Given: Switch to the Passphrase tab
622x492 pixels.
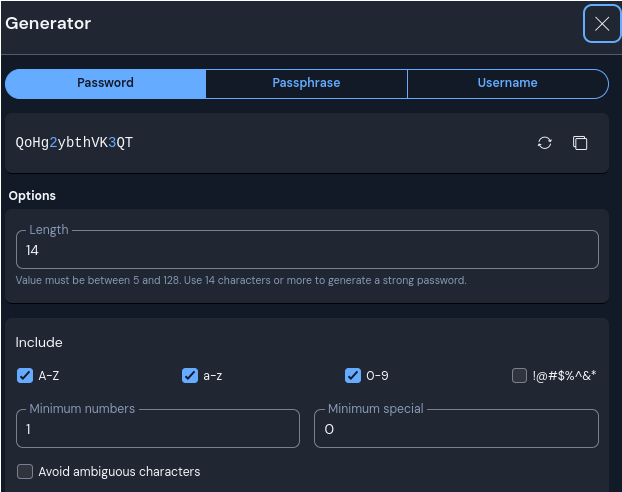Looking at the screenshot, I should [306, 83].
